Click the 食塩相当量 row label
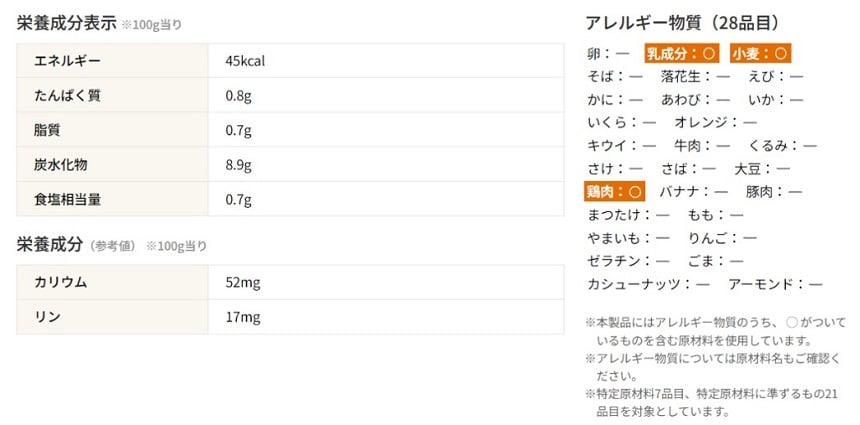This screenshot has height=425, width=860. point(67,199)
